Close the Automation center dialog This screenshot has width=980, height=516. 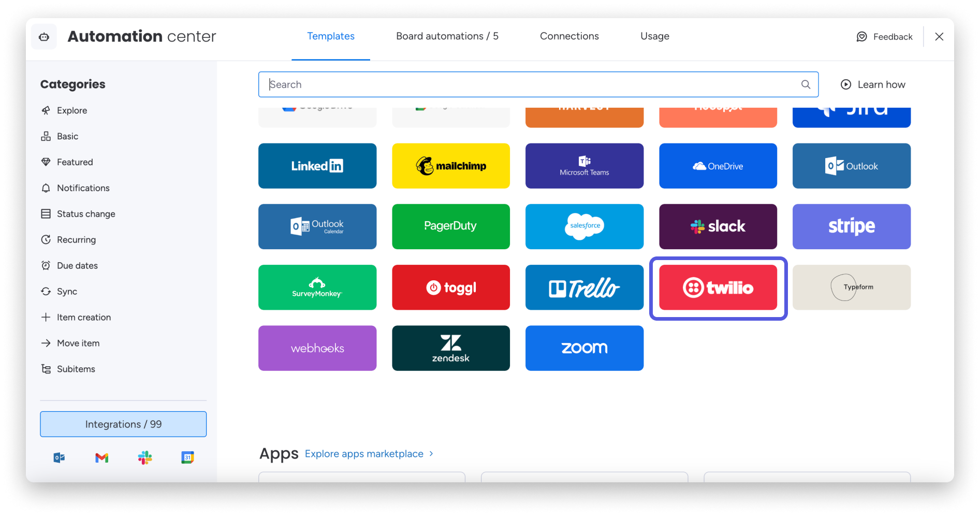(x=939, y=37)
